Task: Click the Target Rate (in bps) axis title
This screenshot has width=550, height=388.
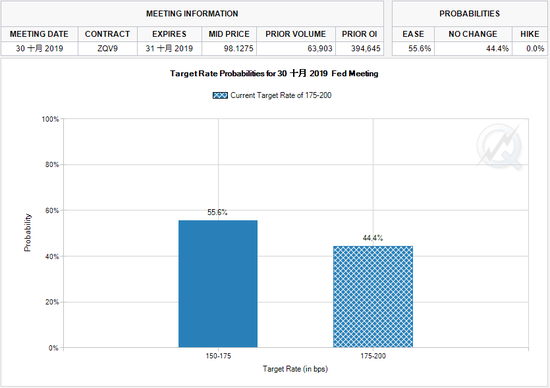Action: 295,369
